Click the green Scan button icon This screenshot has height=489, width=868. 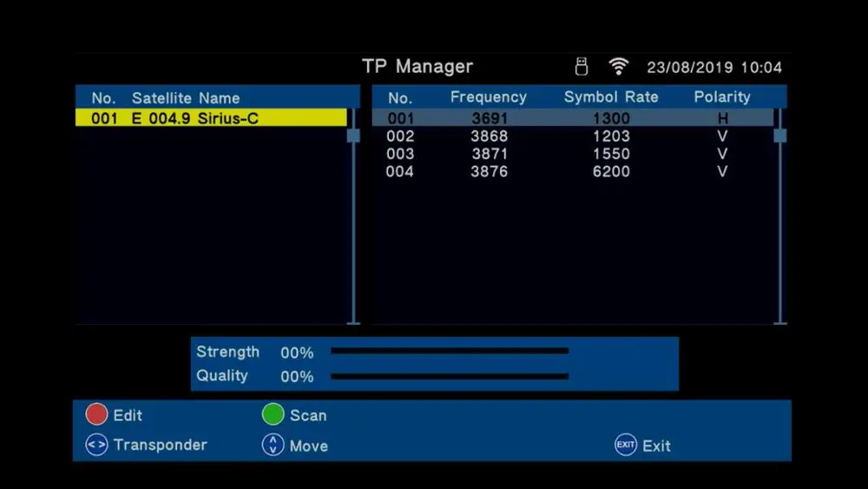coord(273,414)
